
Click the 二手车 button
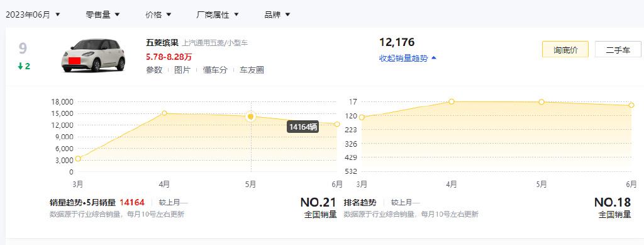tap(618, 50)
